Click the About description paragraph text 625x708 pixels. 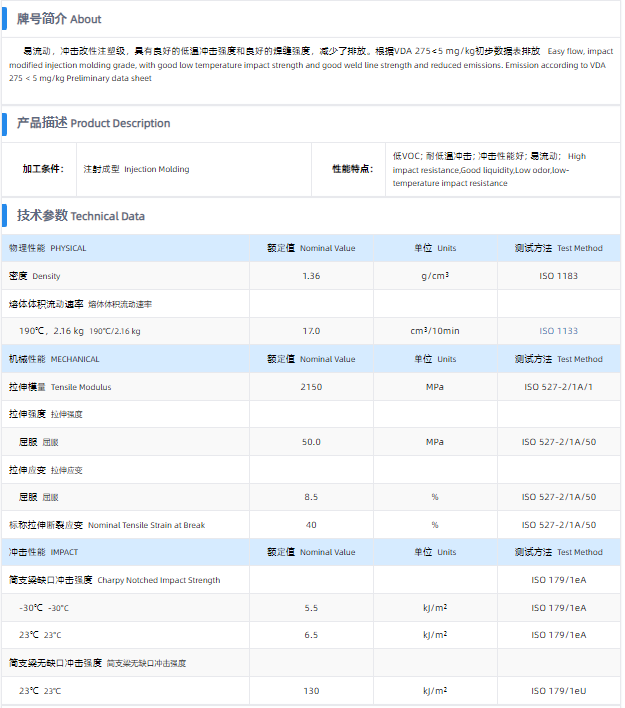(310, 64)
